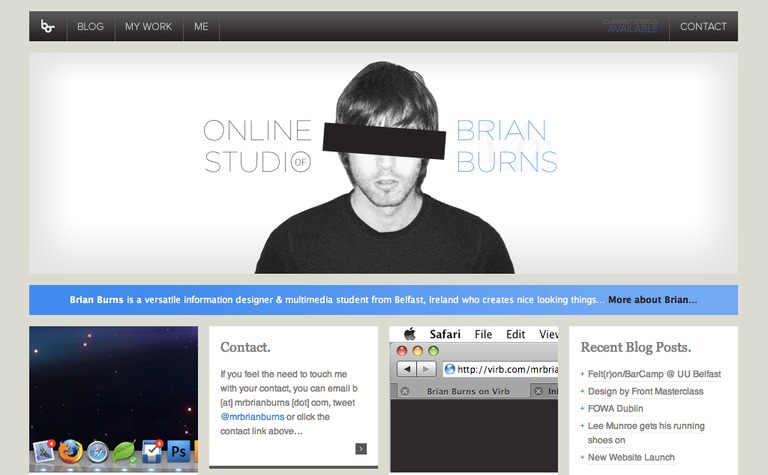Click the Things checkmark icon in dock
The image size is (768, 475).
pos(152,451)
